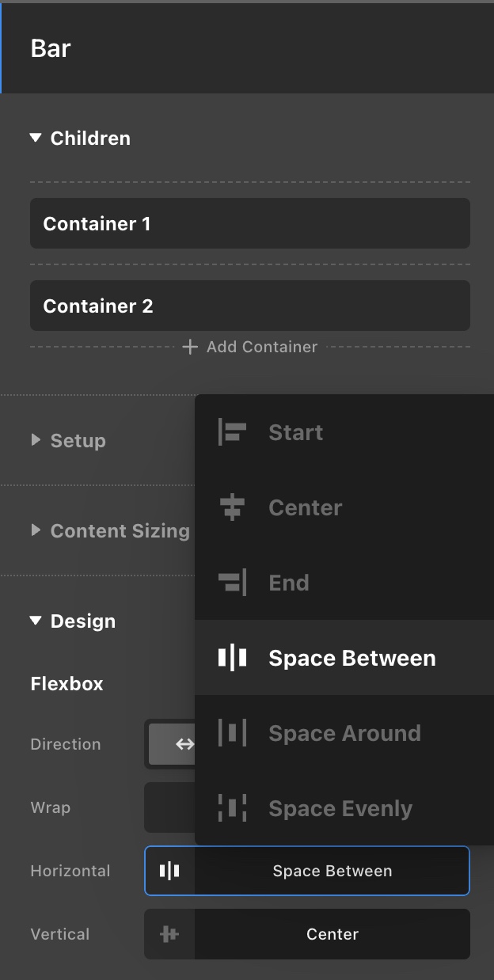
Task: Open the Horizontal Space Between dropdown
Action: point(331,871)
